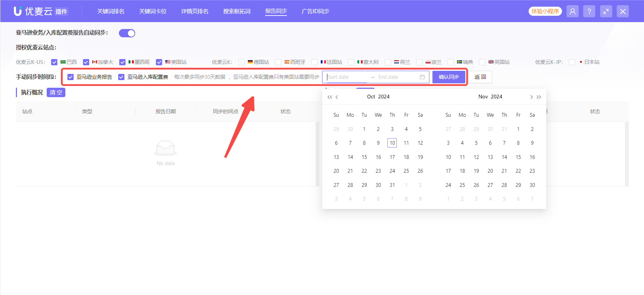Open the help question mark icon
644x295 pixels.
coord(589,11)
